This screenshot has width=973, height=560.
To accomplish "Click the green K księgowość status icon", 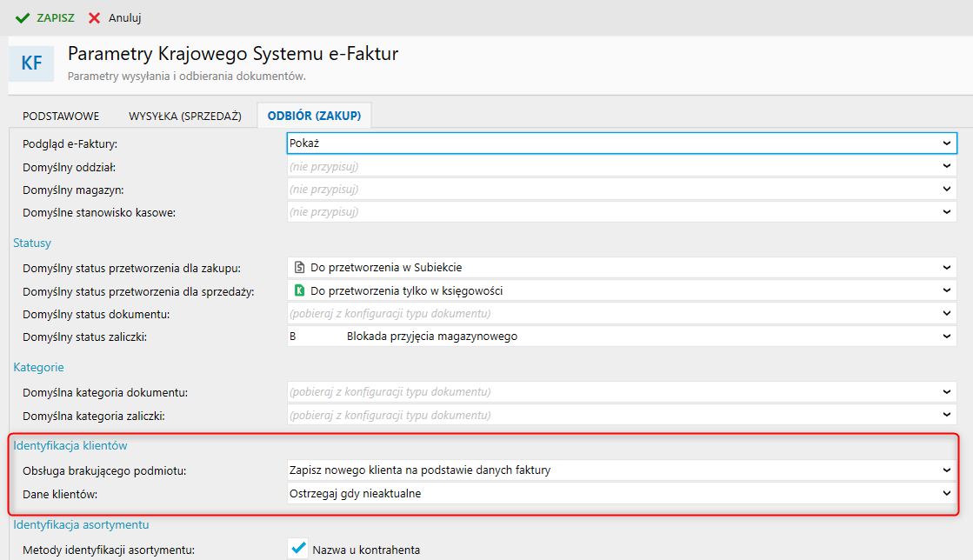I will point(299,290).
